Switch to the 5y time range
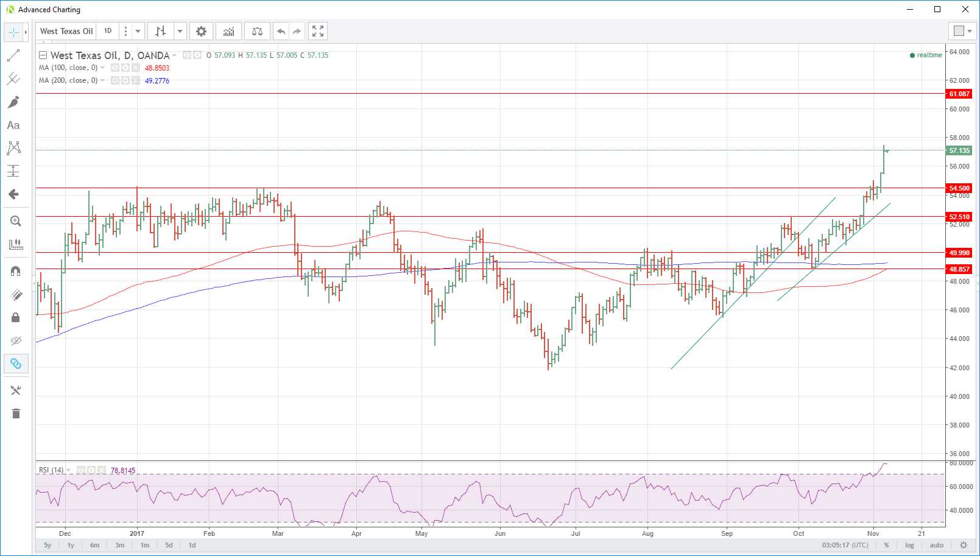 pos(48,545)
